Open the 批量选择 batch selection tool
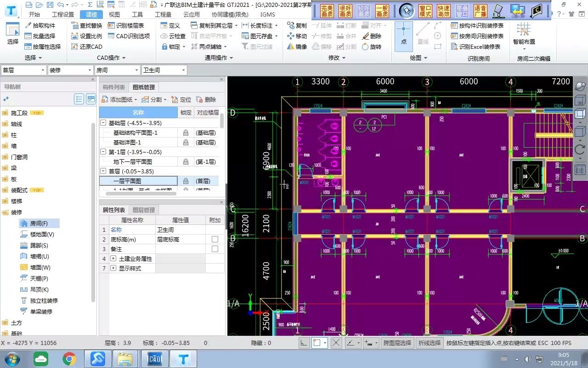 point(40,36)
